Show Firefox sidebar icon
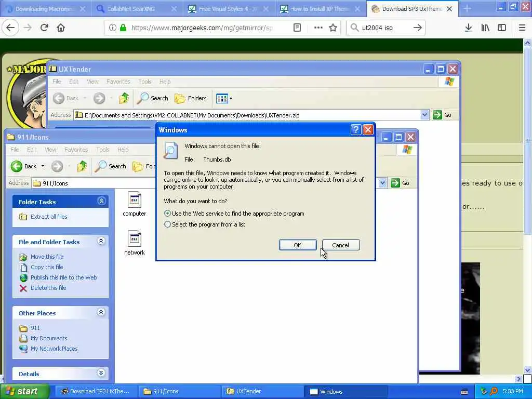 coord(502,28)
